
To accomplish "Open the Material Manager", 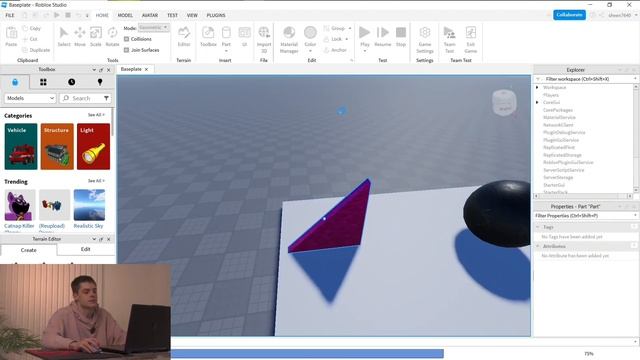I will coord(289,39).
